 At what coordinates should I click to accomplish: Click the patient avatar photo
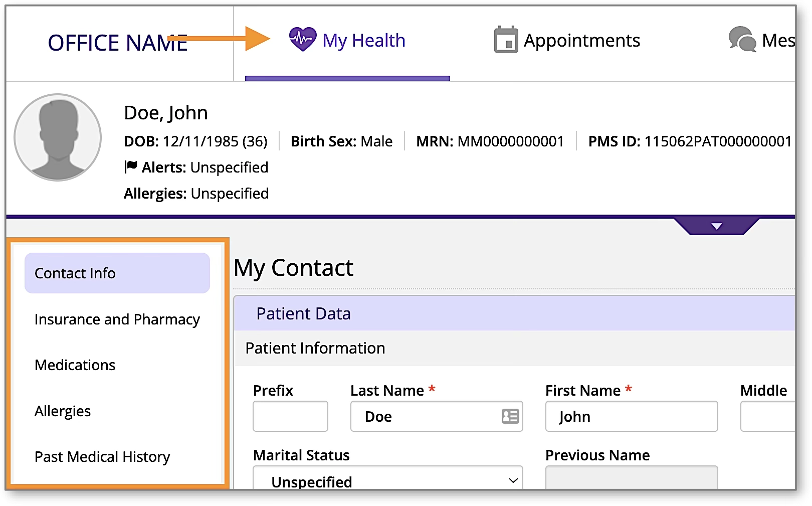58,137
